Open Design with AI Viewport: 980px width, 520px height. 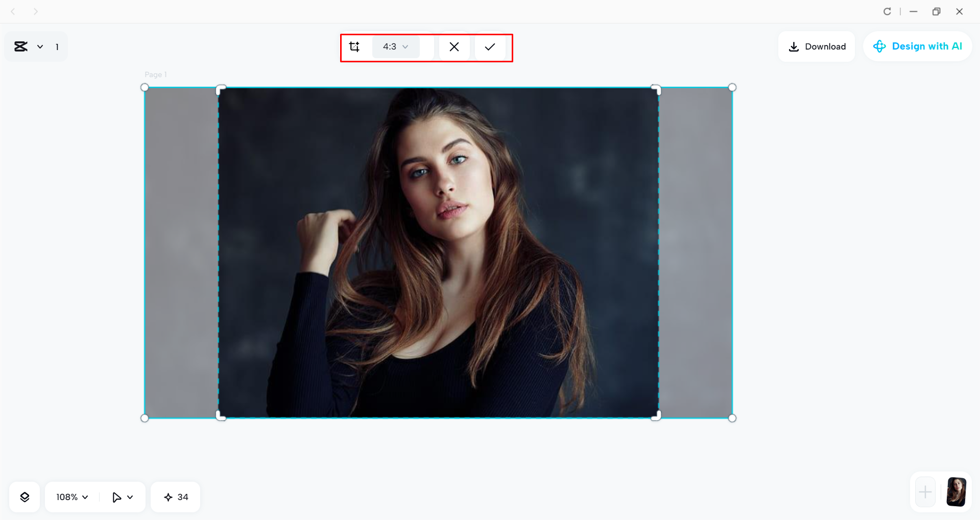[917, 46]
